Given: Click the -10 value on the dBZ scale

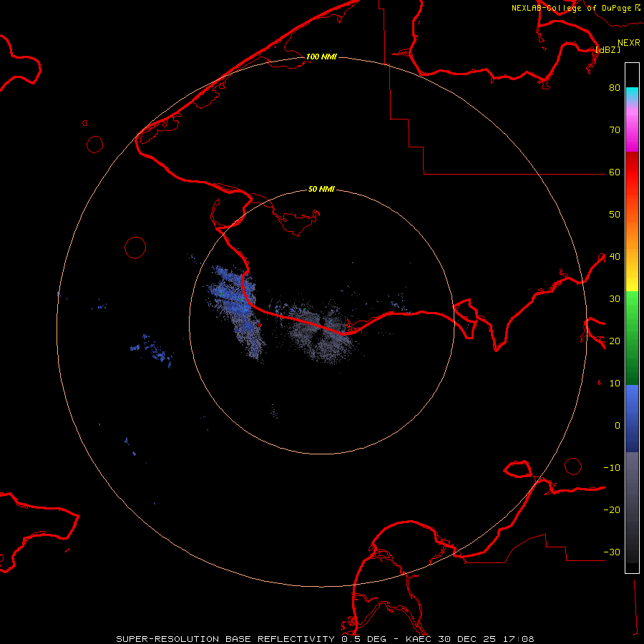Looking at the screenshot, I should pyautogui.click(x=612, y=468).
